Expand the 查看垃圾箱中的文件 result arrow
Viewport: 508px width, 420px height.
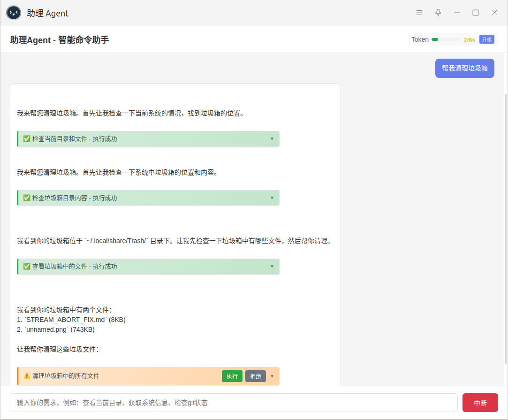tap(272, 267)
